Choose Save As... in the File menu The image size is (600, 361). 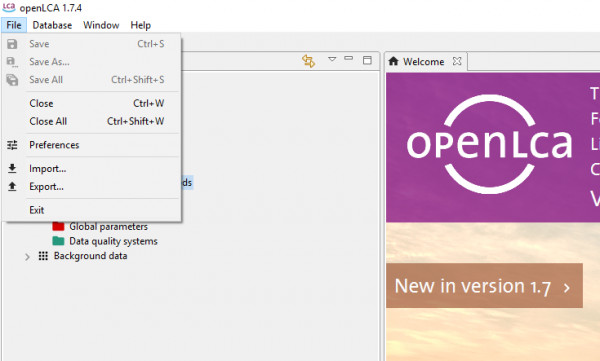point(91,62)
